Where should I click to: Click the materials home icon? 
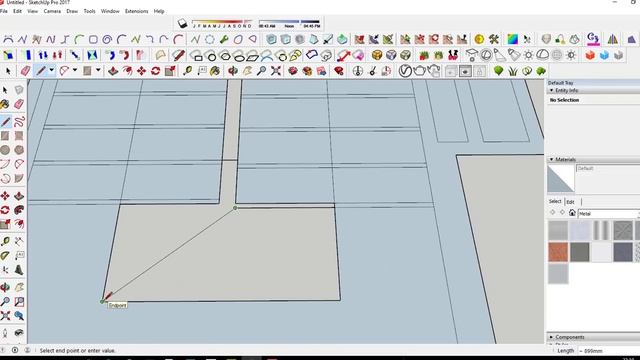[572, 213]
